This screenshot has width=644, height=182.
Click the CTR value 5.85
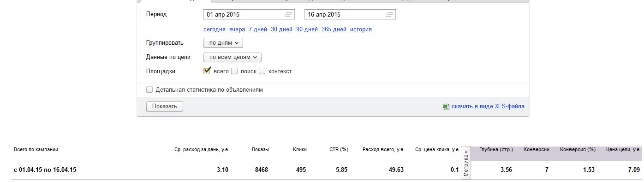coord(342,170)
